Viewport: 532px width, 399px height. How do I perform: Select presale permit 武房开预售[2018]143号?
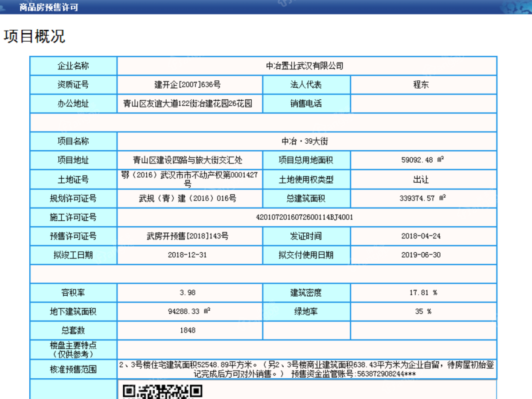pos(188,236)
